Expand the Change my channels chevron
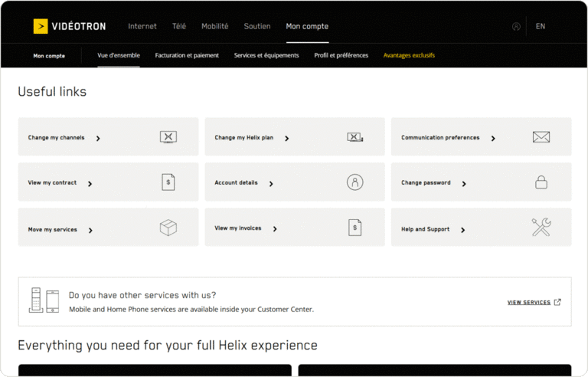Viewport: 588px width, 377px height. pos(99,139)
